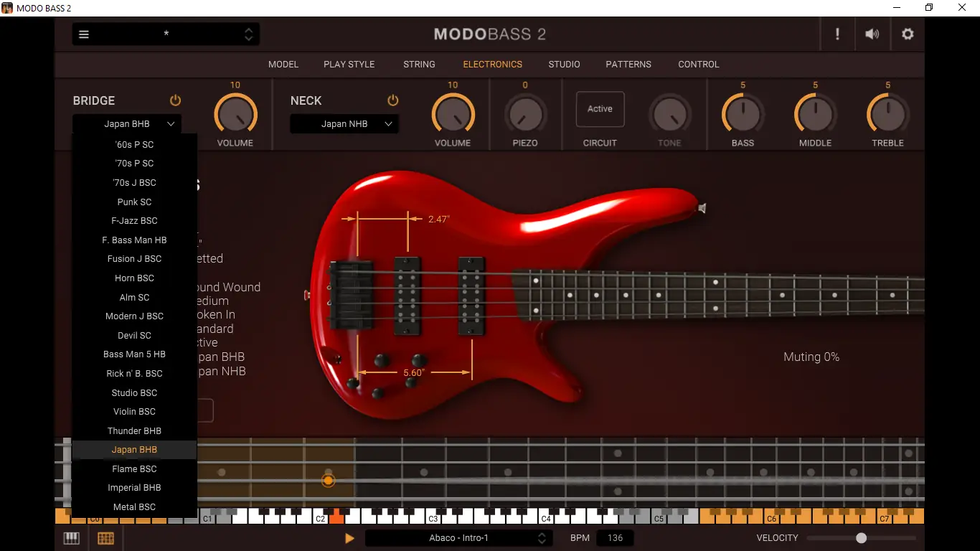Open the hamburger preset menu
This screenshot has width=980, height=551.
[x=84, y=34]
